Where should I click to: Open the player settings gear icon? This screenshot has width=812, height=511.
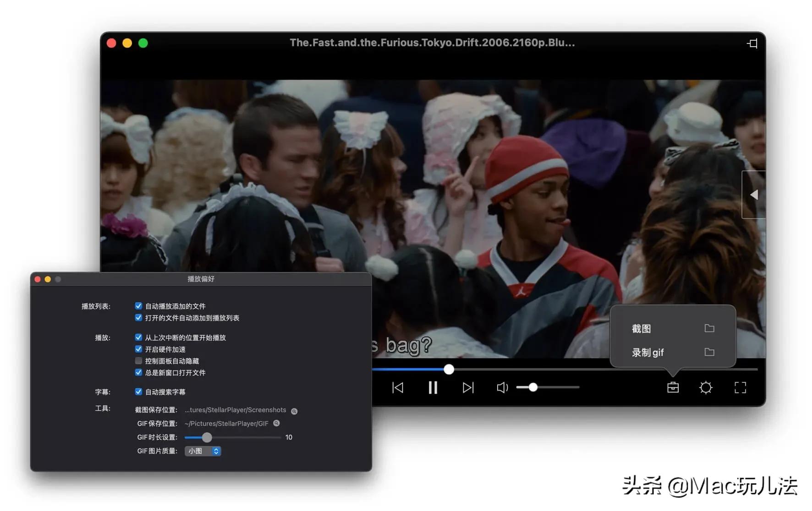(706, 387)
